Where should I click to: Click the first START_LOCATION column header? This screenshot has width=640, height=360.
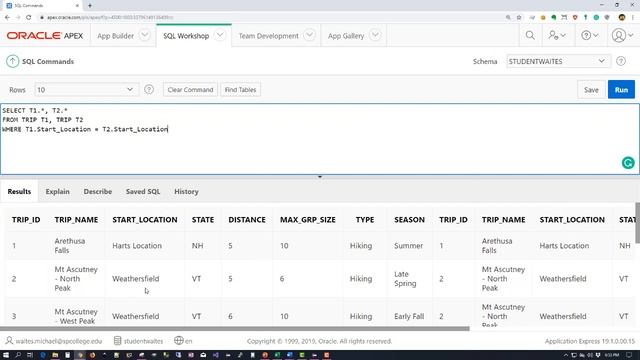click(144, 220)
